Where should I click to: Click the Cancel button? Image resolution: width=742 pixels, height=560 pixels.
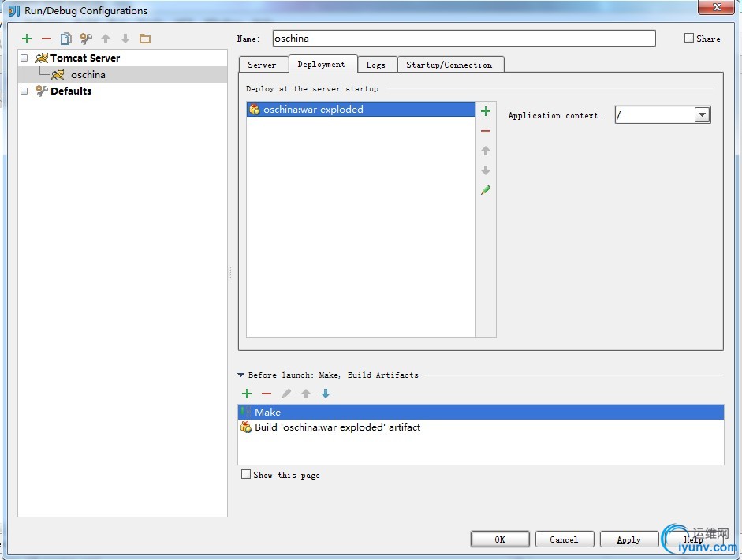(565, 539)
